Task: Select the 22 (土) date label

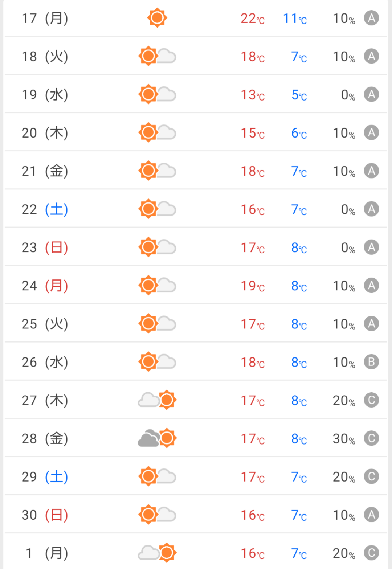Action: coord(45,209)
